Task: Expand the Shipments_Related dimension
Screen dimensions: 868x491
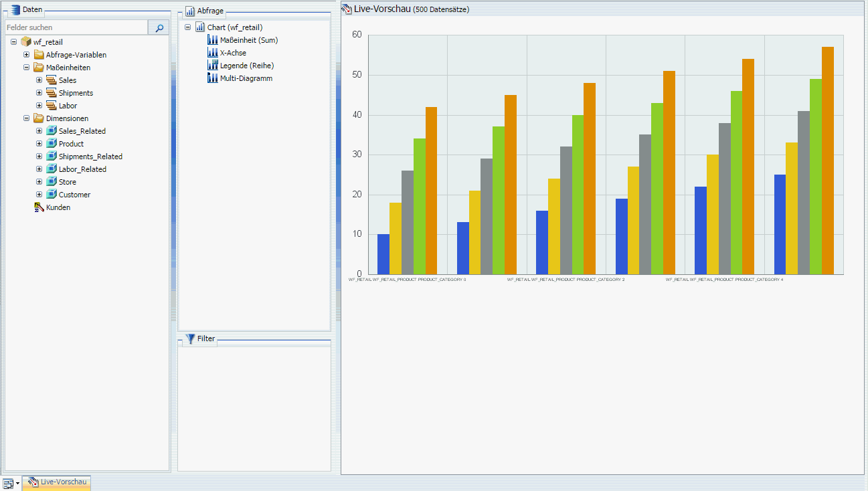Action: [39, 157]
